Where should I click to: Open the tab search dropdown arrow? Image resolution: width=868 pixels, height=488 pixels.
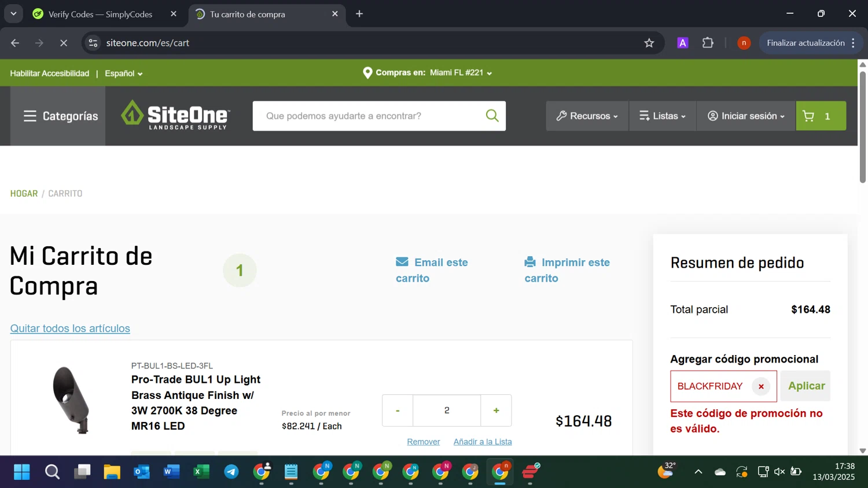click(13, 14)
